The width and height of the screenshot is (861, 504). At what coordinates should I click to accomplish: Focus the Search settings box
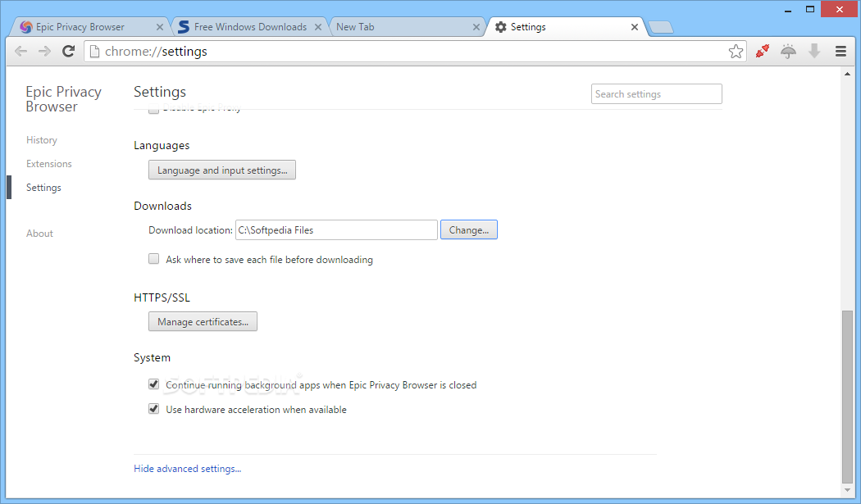coord(657,94)
